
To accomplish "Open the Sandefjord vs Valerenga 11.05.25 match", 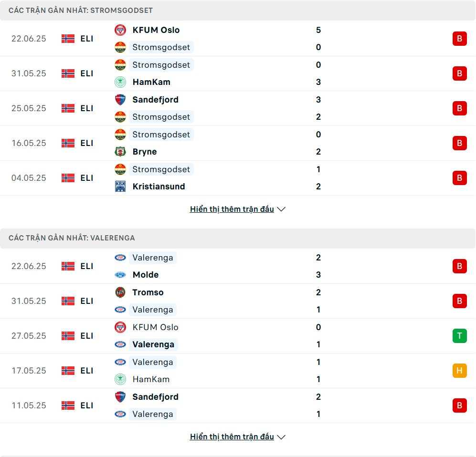I will click(238, 405).
